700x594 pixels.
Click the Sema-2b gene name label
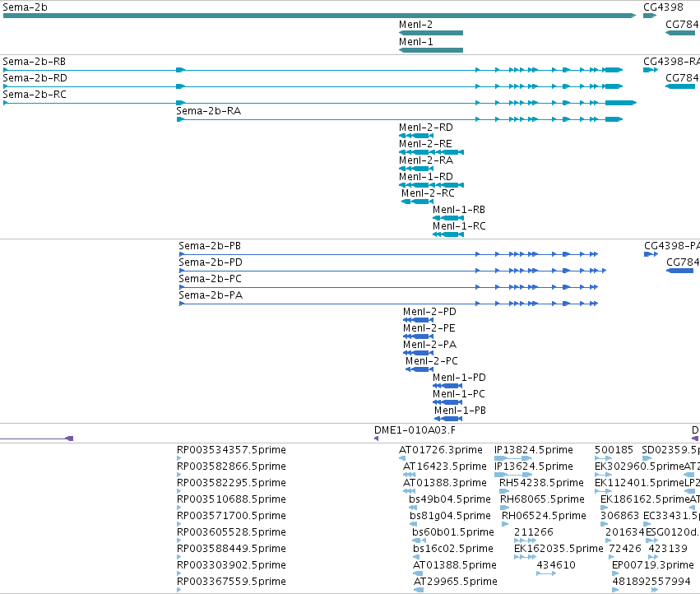pos(25,7)
